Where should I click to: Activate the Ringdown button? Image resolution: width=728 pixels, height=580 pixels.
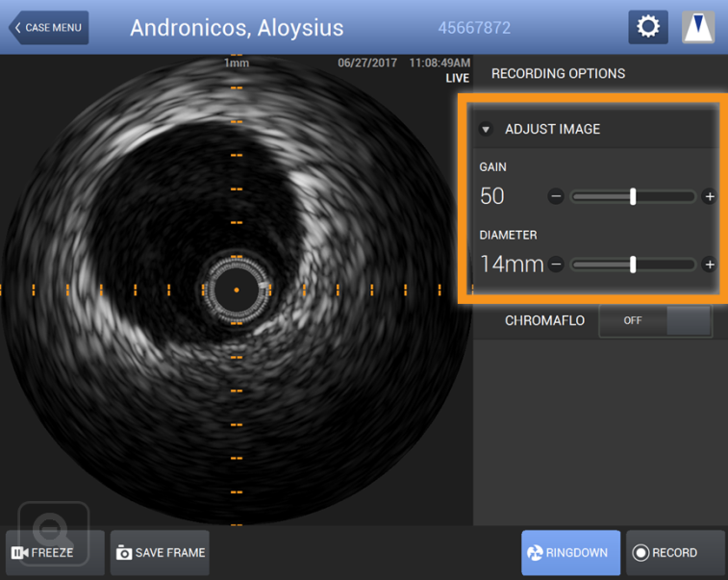(x=570, y=553)
